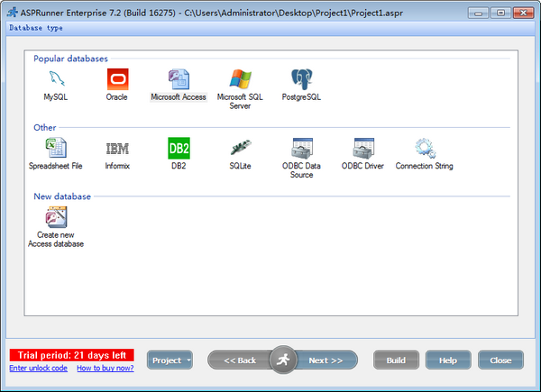Image resolution: width=541 pixels, height=392 pixels.
Task: Choose the Oracle database type
Action: click(116, 79)
